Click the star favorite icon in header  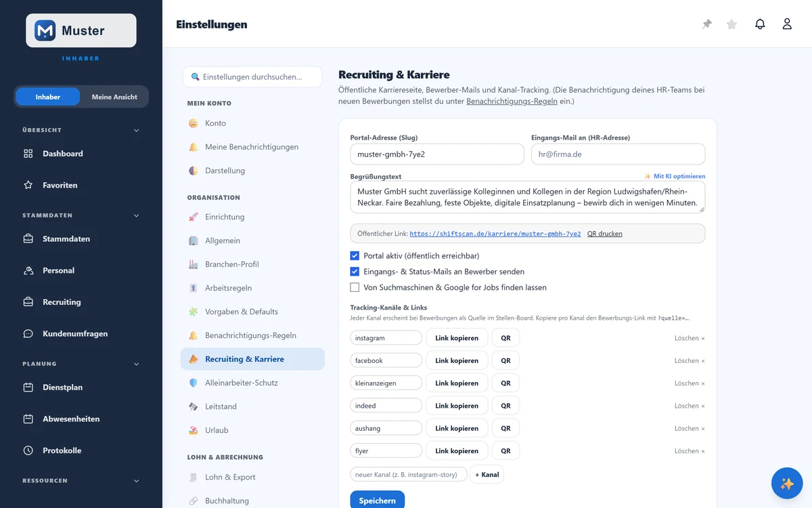pos(731,24)
